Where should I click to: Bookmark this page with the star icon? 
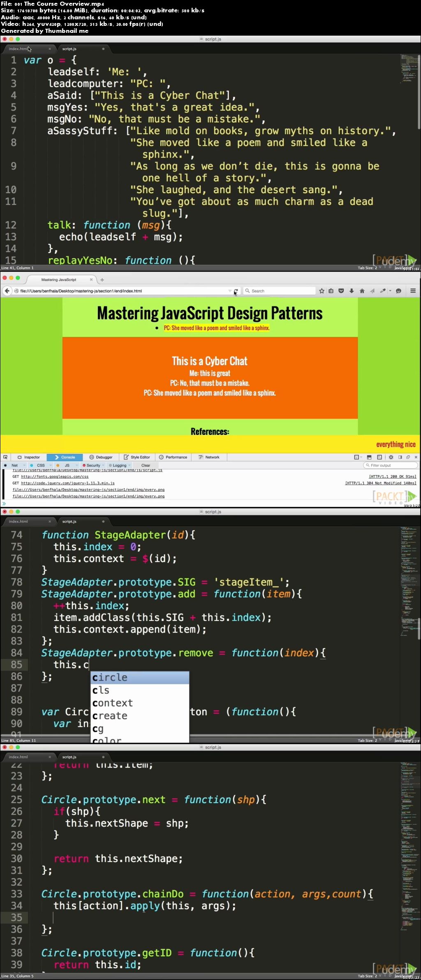click(322, 291)
